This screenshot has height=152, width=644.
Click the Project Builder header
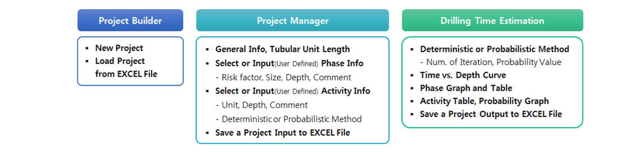click(x=130, y=21)
